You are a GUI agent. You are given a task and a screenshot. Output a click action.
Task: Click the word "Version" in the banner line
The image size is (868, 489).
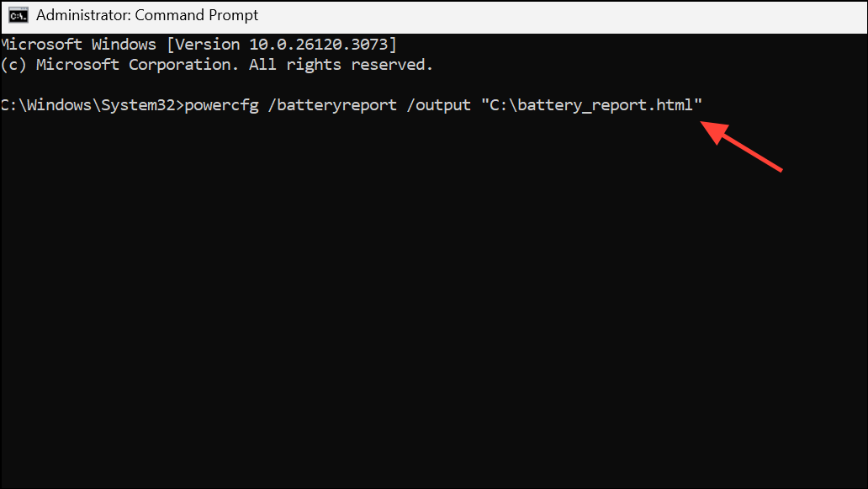click(x=208, y=45)
